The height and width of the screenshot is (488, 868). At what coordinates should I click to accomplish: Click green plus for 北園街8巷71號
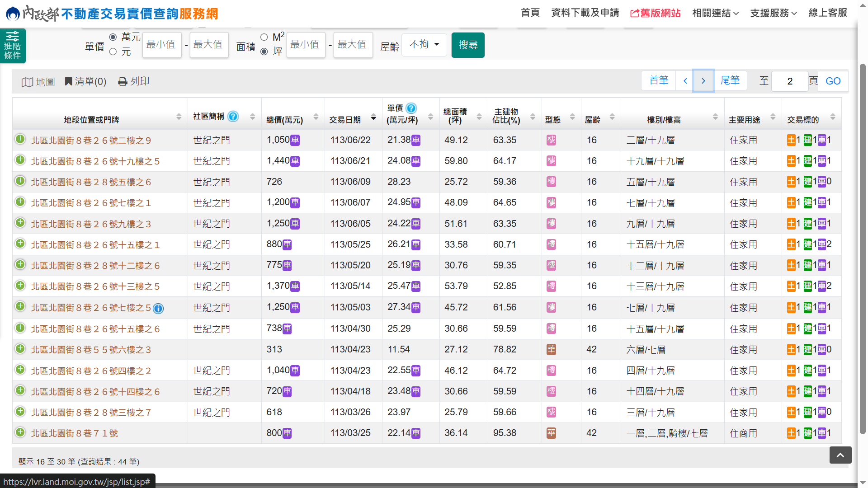click(x=20, y=432)
